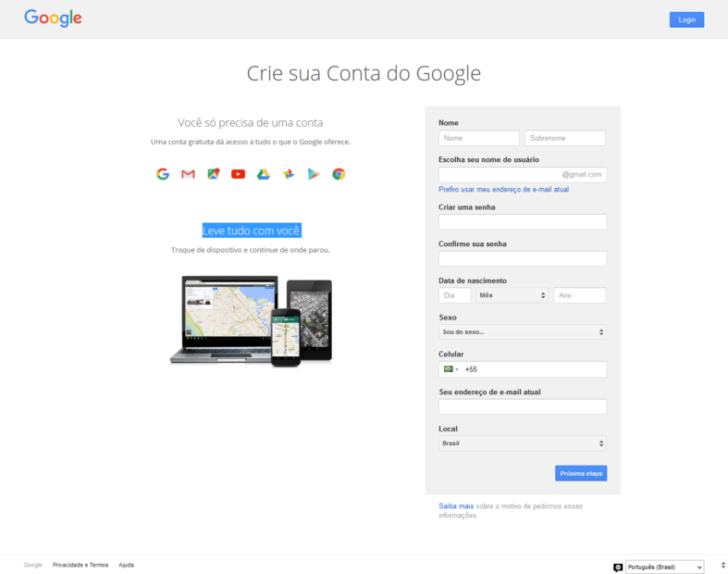Expand the 'Sou do sexo...' dropdown
Screen dimensions: 728x574
click(523, 331)
